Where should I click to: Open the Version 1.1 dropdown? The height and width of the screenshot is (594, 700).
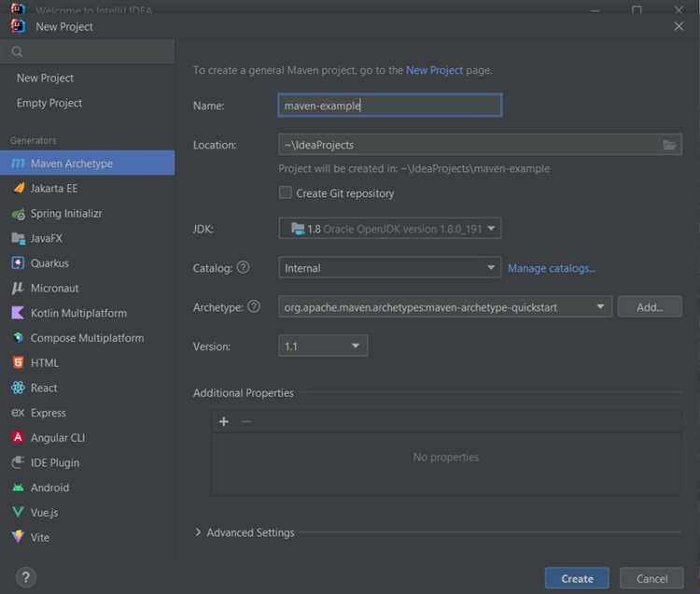coord(323,346)
